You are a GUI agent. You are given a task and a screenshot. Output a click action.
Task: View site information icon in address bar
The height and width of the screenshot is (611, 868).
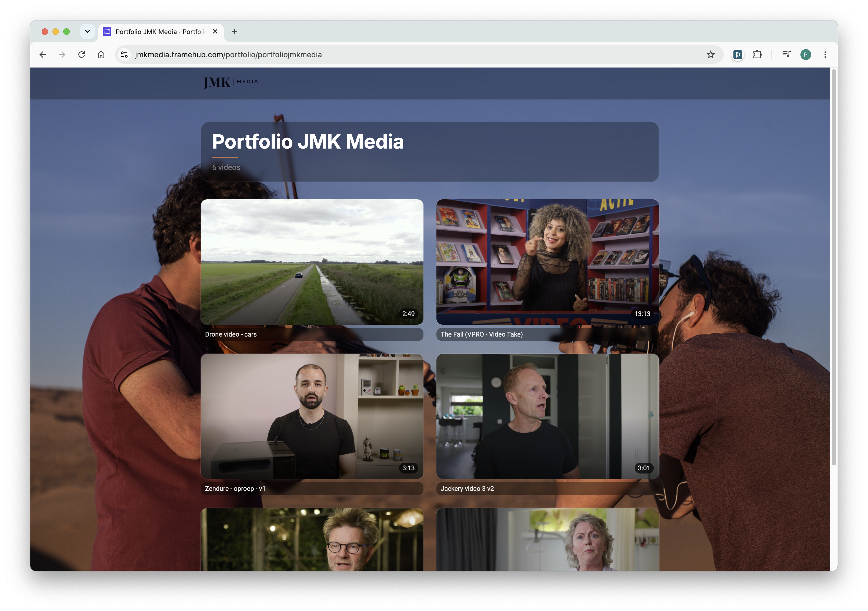(124, 55)
